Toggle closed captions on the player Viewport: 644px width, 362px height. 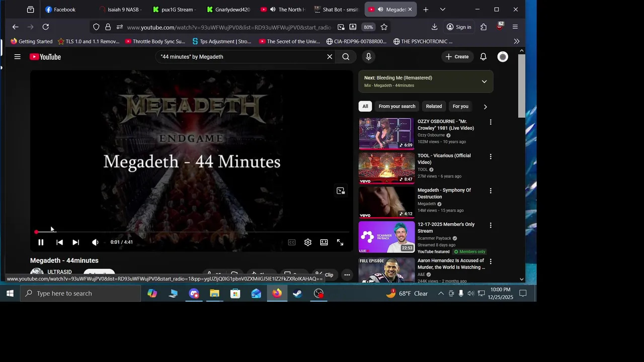(292, 242)
